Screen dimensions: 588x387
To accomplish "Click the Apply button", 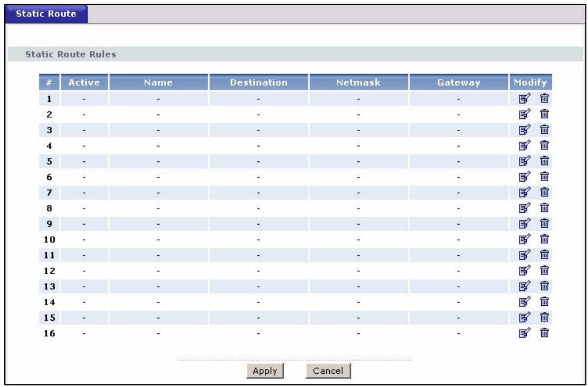I will pyautogui.click(x=265, y=371).
